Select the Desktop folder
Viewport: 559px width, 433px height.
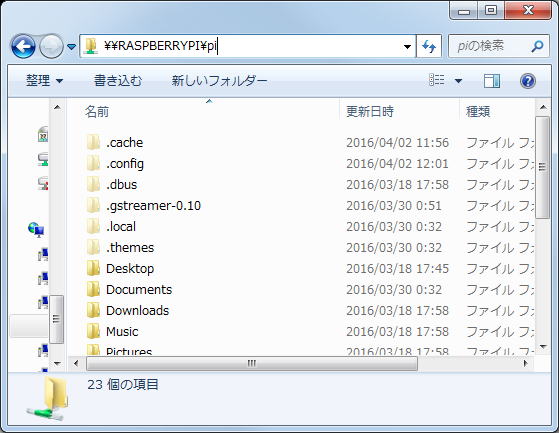click(130, 269)
